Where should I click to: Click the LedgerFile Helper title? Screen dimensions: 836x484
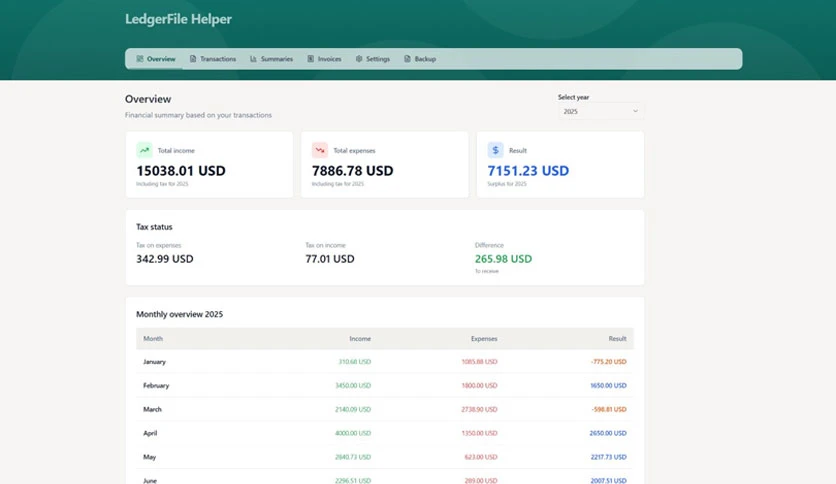coord(178,19)
